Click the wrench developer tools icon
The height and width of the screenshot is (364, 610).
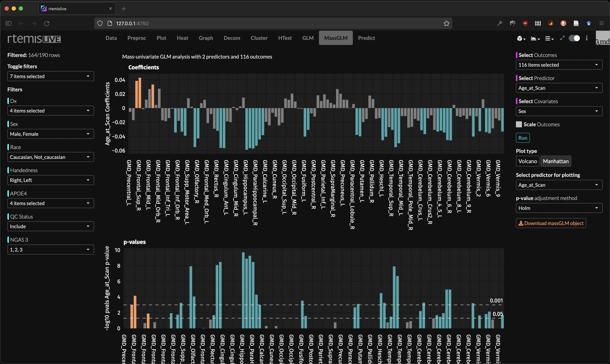click(x=500, y=23)
